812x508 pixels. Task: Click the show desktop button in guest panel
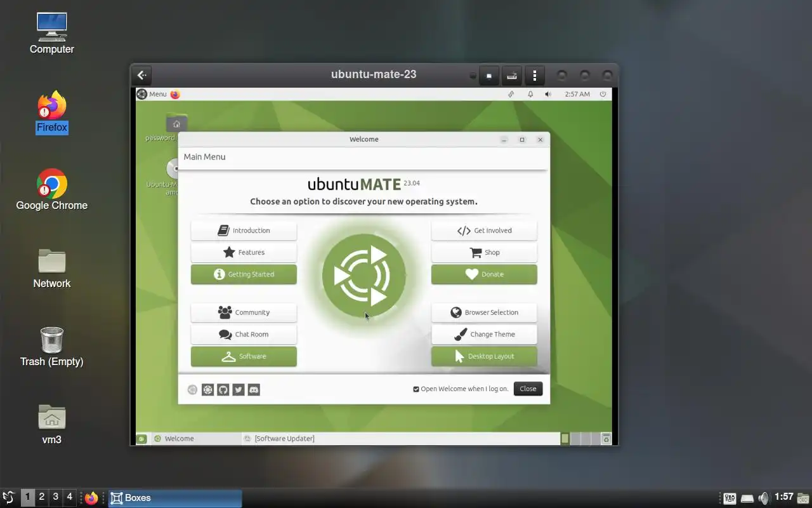click(x=142, y=438)
